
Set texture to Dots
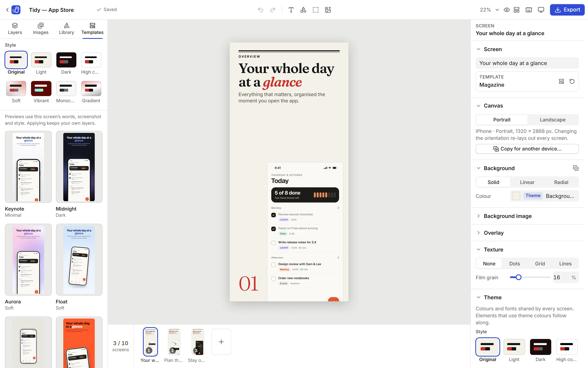click(x=514, y=264)
